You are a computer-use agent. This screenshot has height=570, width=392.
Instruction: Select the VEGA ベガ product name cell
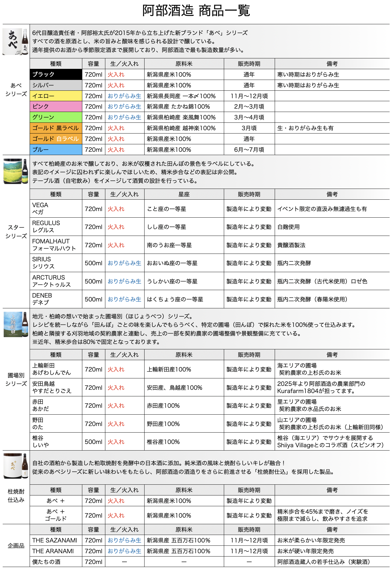tap(56, 209)
